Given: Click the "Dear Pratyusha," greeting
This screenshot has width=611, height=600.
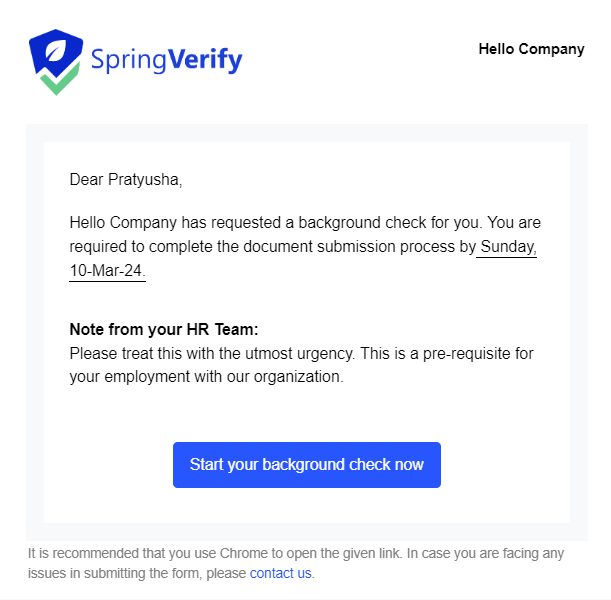Looking at the screenshot, I should coord(126,180).
